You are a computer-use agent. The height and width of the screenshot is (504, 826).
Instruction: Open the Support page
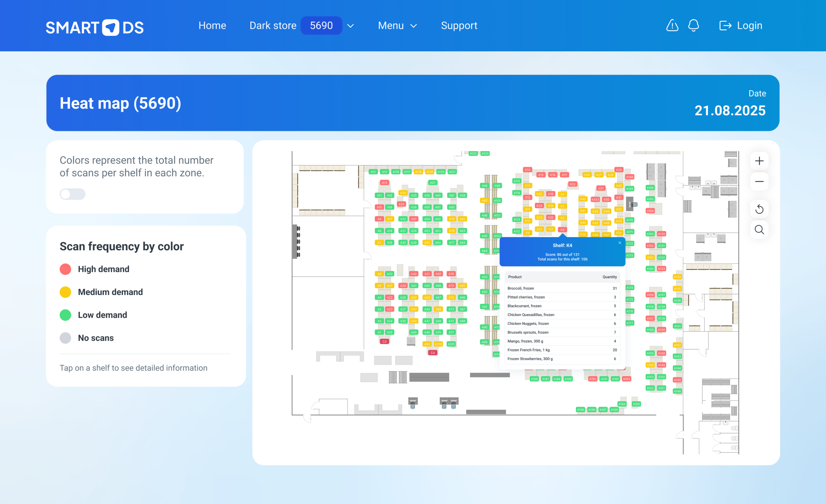(x=459, y=26)
